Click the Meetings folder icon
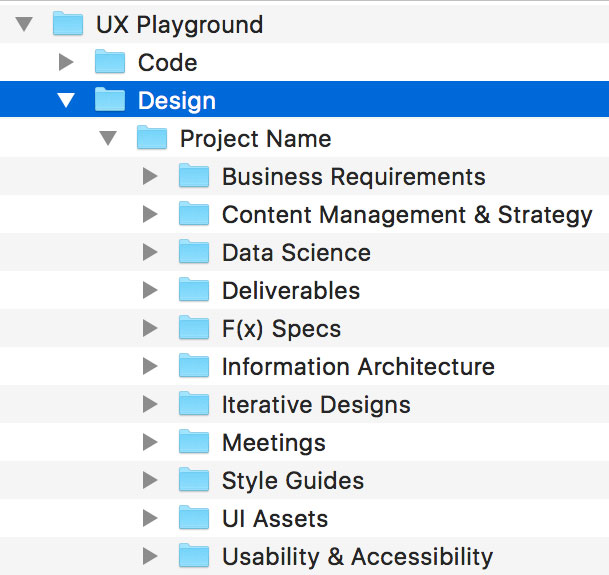Viewport: 609px width, 575px height. (x=194, y=442)
